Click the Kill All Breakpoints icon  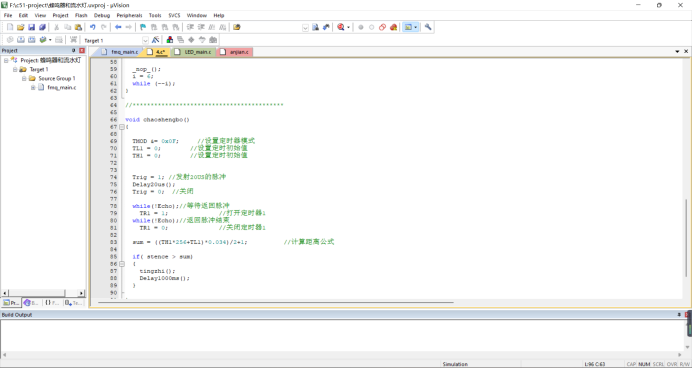click(x=393, y=27)
